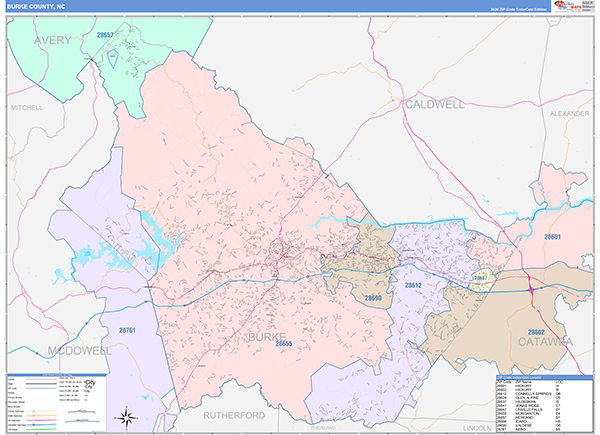The image size is (600, 435).
Task: Click the CATAWBA county label
Action: point(545,342)
